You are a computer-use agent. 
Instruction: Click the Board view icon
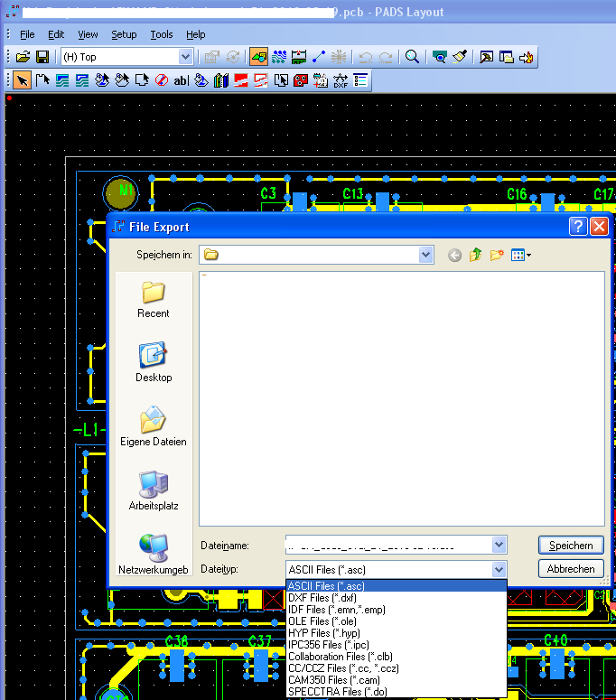440,57
